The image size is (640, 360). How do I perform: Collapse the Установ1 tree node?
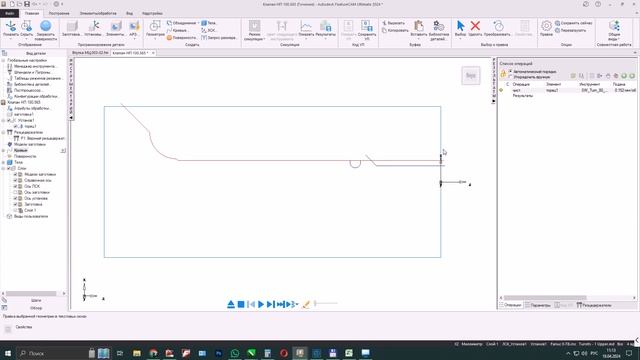pyautogui.click(x=3, y=120)
